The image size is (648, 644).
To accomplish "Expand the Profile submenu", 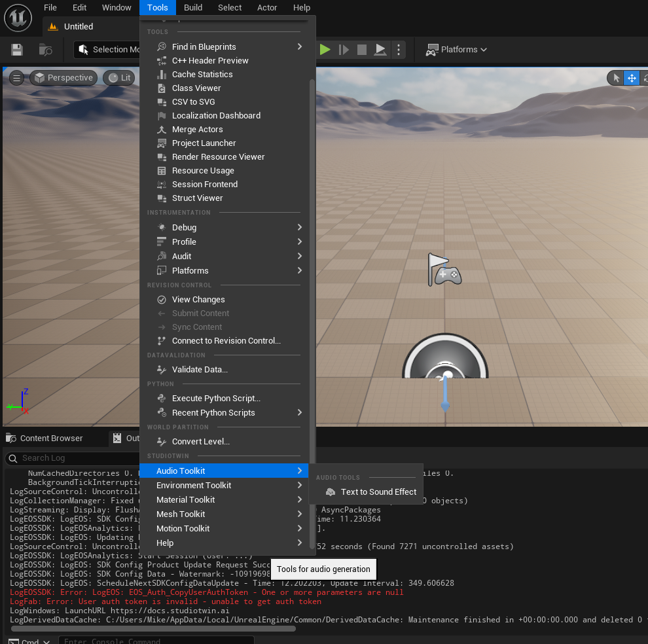I will (x=225, y=241).
